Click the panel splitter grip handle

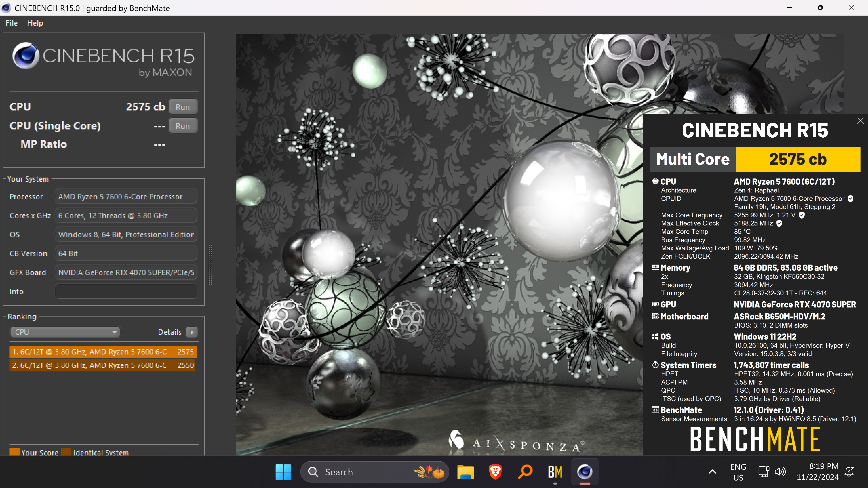tap(211, 265)
